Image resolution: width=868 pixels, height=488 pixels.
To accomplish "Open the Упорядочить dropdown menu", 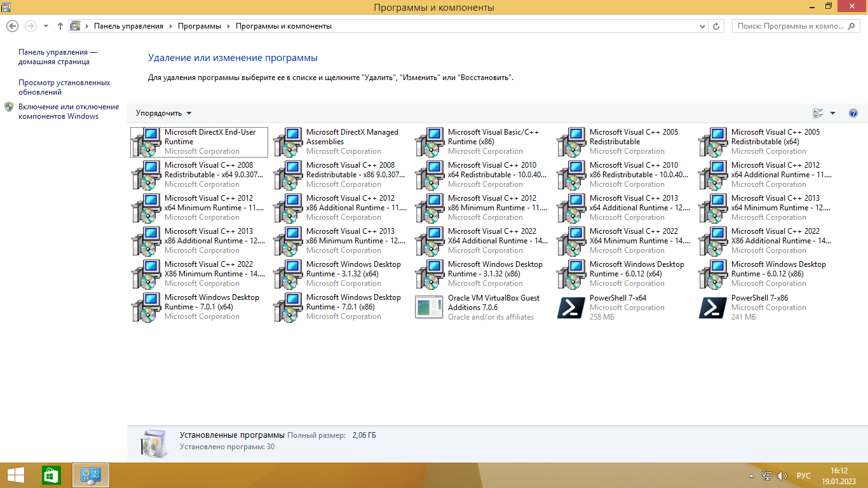I will pyautogui.click(x=163, y=113).
